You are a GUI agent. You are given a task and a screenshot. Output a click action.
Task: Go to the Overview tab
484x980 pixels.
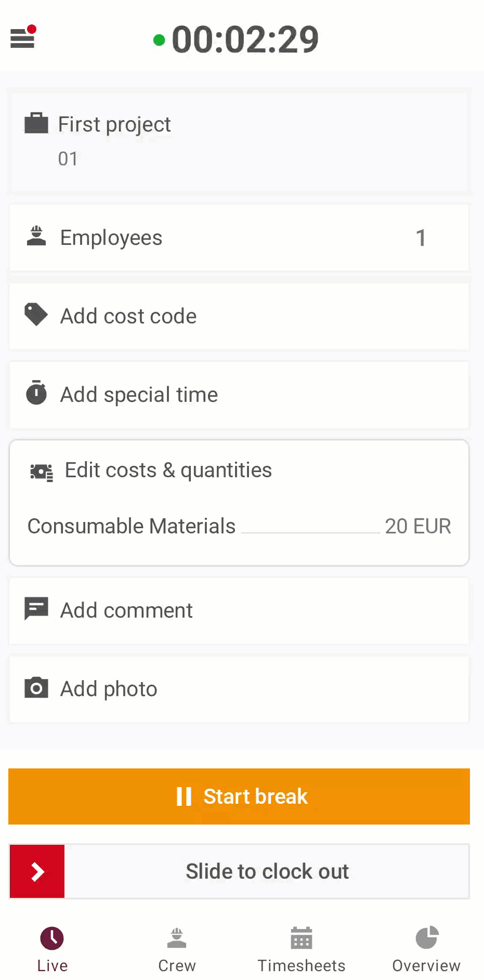(426, 949)
